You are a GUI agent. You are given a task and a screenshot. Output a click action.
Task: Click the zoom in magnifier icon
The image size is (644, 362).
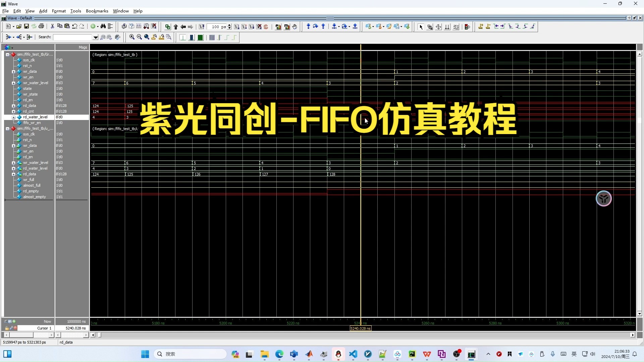[132, 38]
